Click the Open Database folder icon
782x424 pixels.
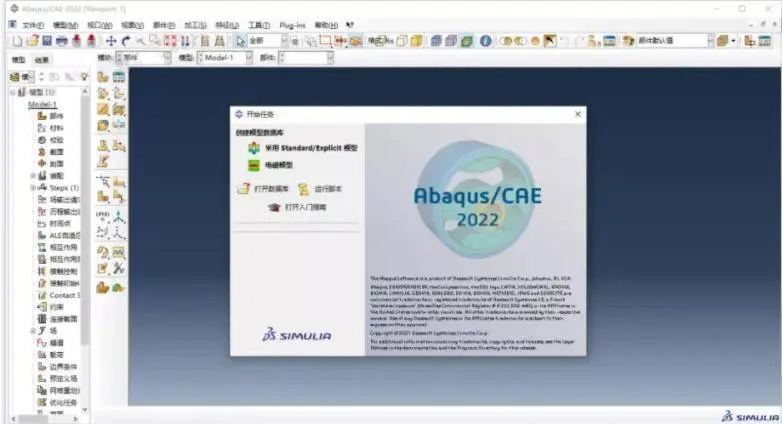243,189
